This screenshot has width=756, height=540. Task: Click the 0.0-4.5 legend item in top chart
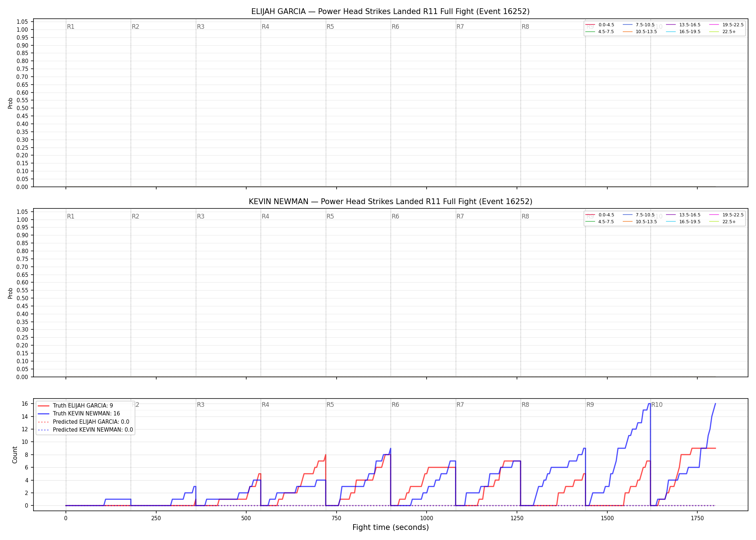(600, 25)
